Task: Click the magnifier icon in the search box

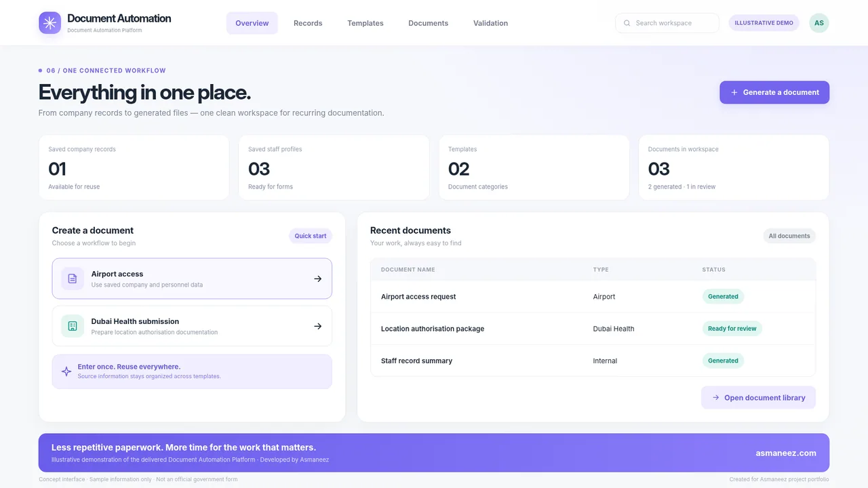Action: coord(627,23)
